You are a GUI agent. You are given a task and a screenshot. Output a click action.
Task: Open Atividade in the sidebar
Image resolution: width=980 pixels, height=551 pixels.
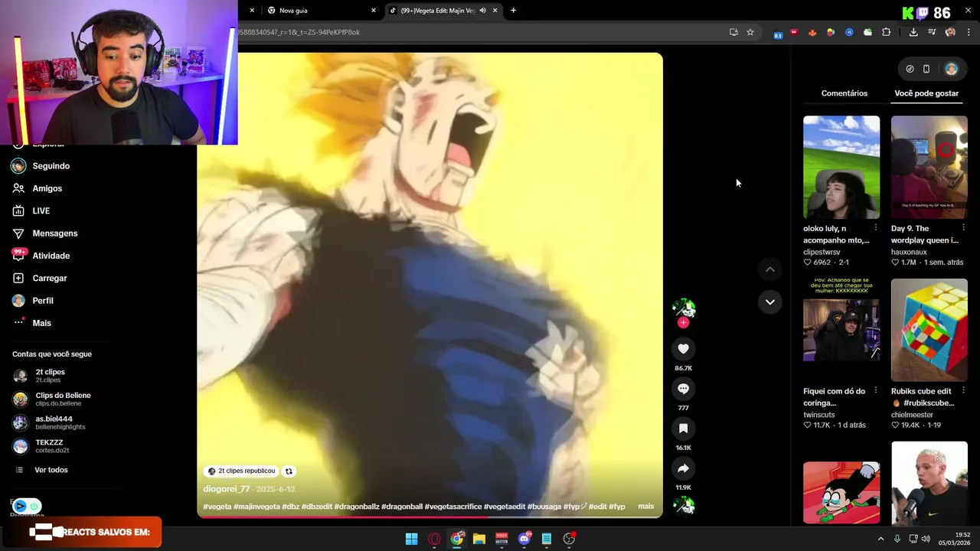click(x=51, y=256)
